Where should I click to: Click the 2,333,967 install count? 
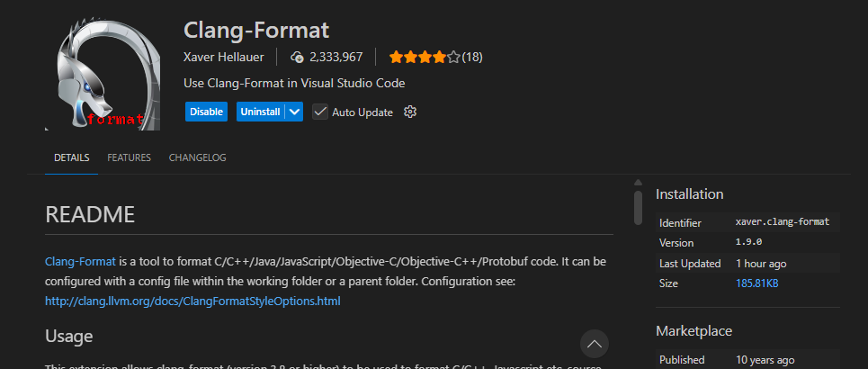pyautogui.click(x=336, y=57)
